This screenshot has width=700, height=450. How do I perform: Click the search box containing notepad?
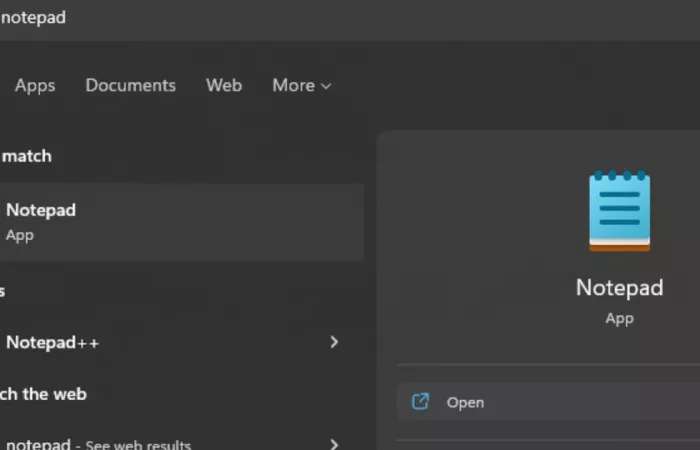click(350, 19)
